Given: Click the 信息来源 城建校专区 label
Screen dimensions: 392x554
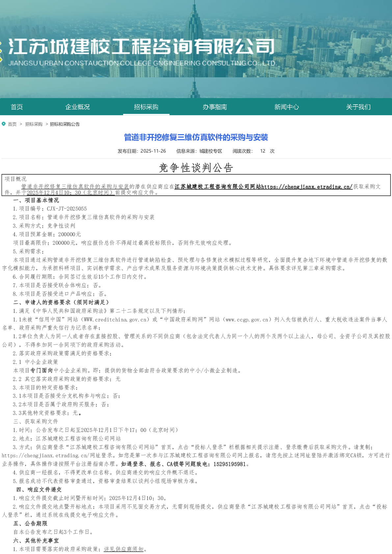Looking at the screenshot, I should point(199,151).
